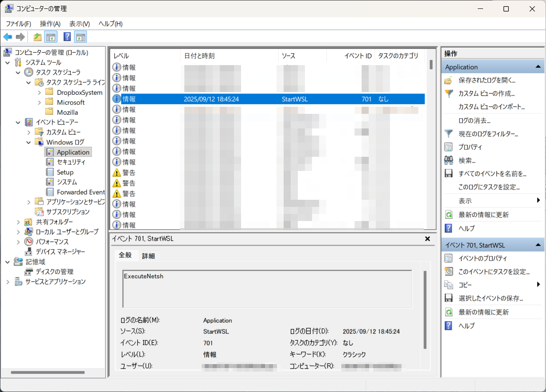The width and height of the screenshot is (546, 392).
Task: Click the blue question mark toolbar icon
Action: point(67,37)
